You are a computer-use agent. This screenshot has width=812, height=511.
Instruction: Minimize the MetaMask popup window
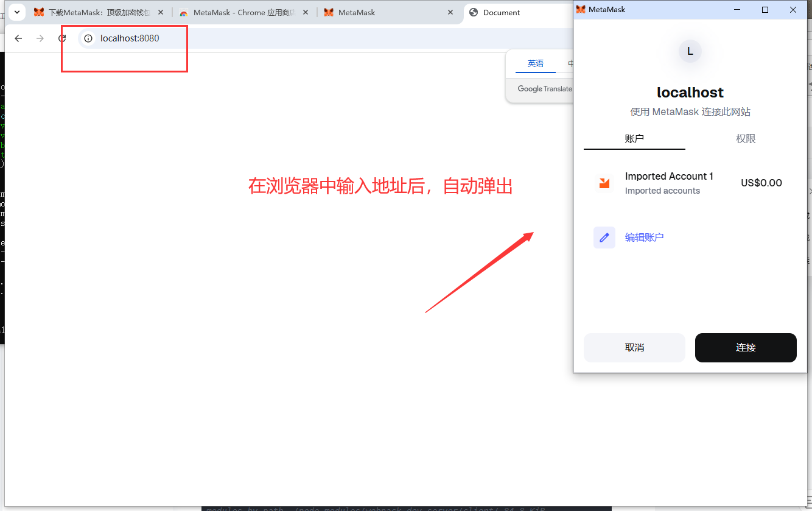tap(737, 9)
